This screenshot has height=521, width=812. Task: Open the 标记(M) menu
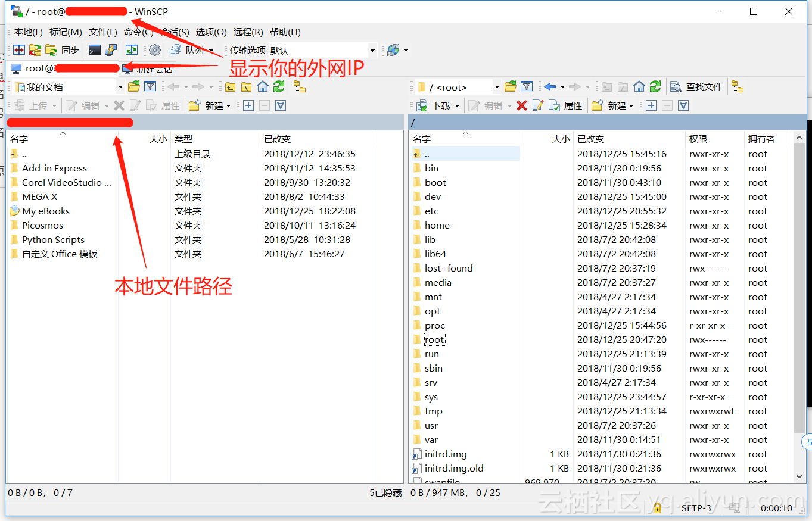(66, 32)
